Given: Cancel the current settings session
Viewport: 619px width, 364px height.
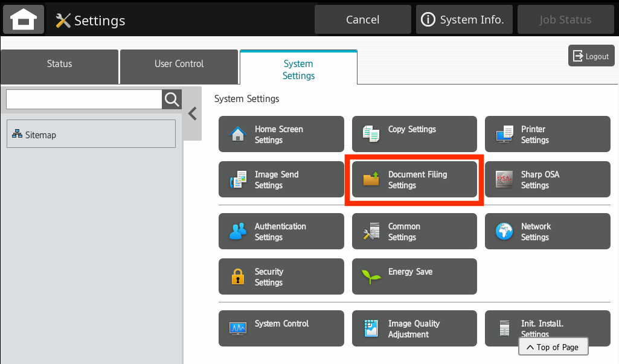Looking at the screenshot, I should tap(362, 19).
